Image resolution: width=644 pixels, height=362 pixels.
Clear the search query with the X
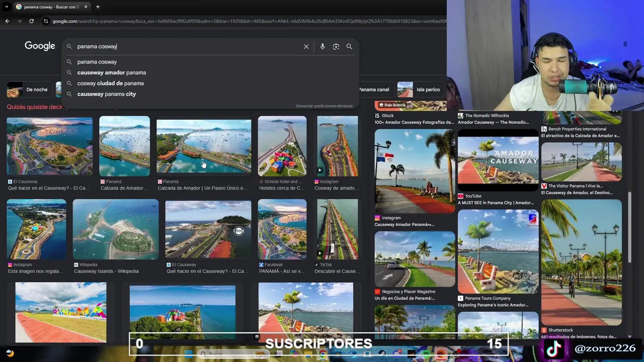[306, 46]
